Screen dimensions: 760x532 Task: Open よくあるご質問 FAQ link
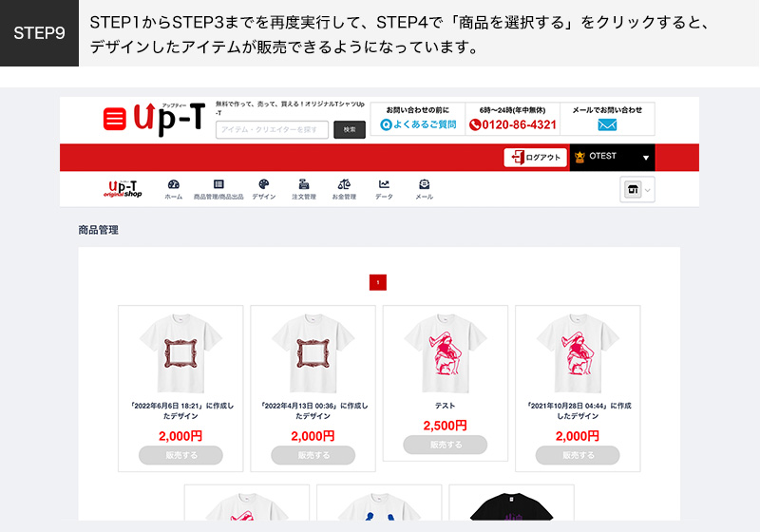coord(418,124)
